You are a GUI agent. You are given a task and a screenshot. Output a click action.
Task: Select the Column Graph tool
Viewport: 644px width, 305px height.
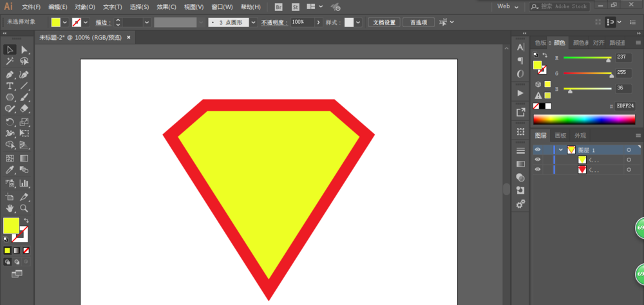point(24,183)
